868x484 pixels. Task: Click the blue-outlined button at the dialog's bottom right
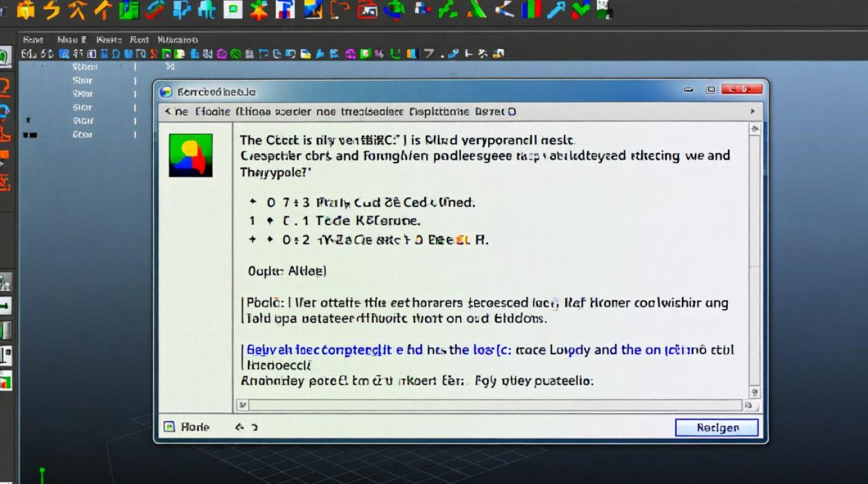tap(717, 427)
